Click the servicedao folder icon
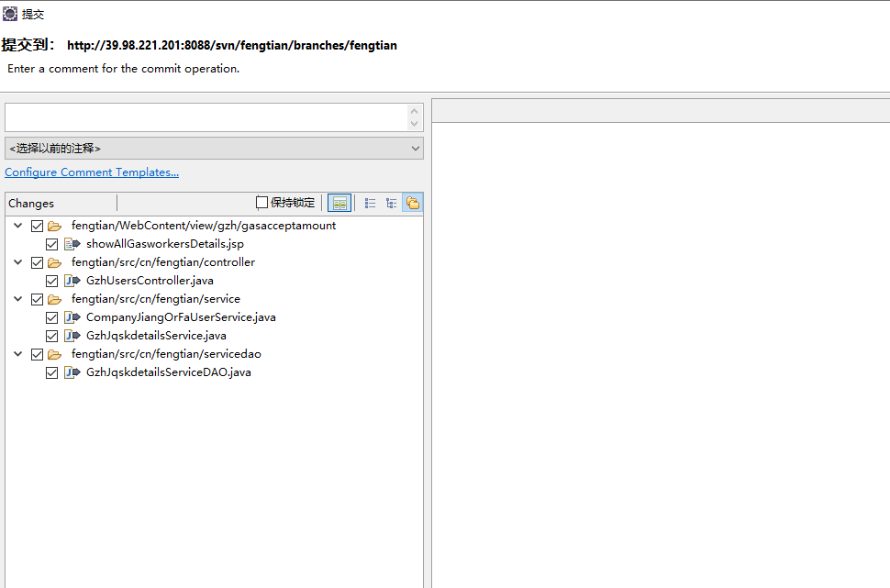The image size is (890, 588). 55,354
